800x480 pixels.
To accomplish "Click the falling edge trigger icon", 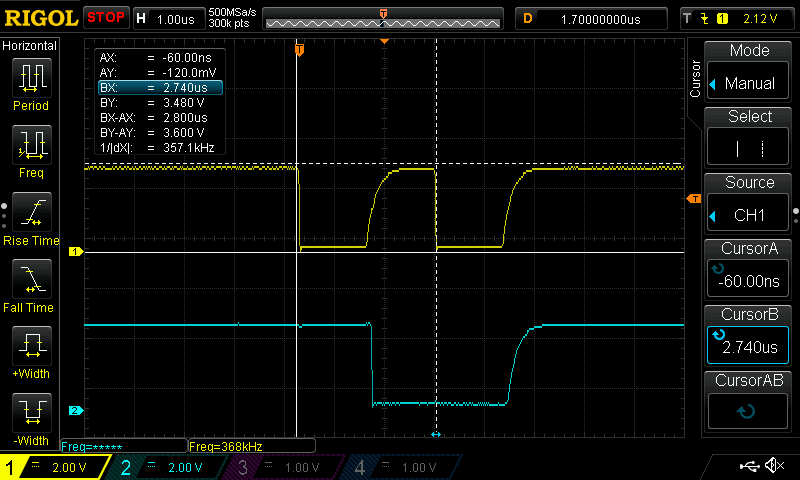I will point(705,19).
